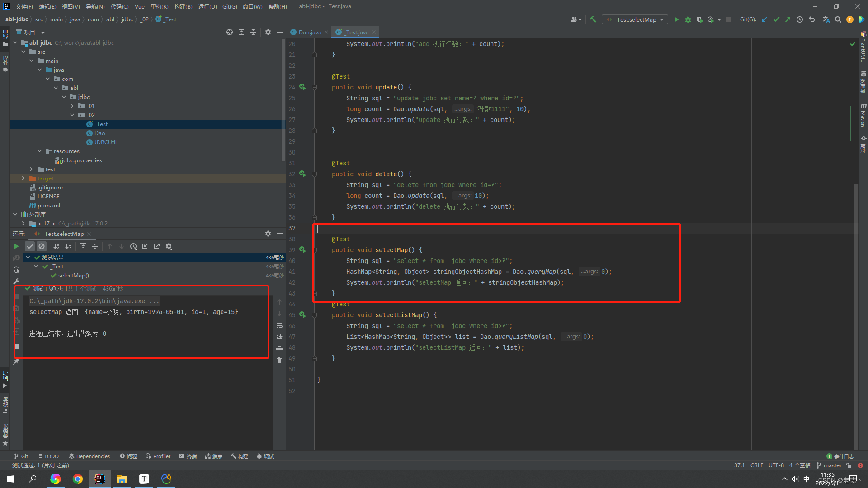Clear console with the trash icon
The width and height of the screenshot is (868, 488).
click(279, 361)
